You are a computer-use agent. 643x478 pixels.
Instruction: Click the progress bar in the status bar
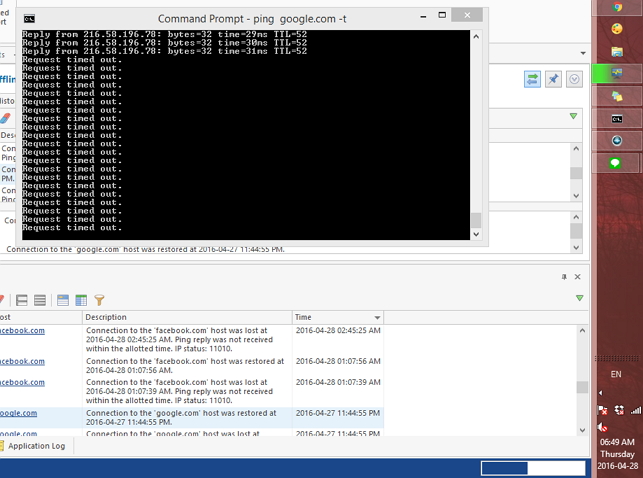[533, 468]
